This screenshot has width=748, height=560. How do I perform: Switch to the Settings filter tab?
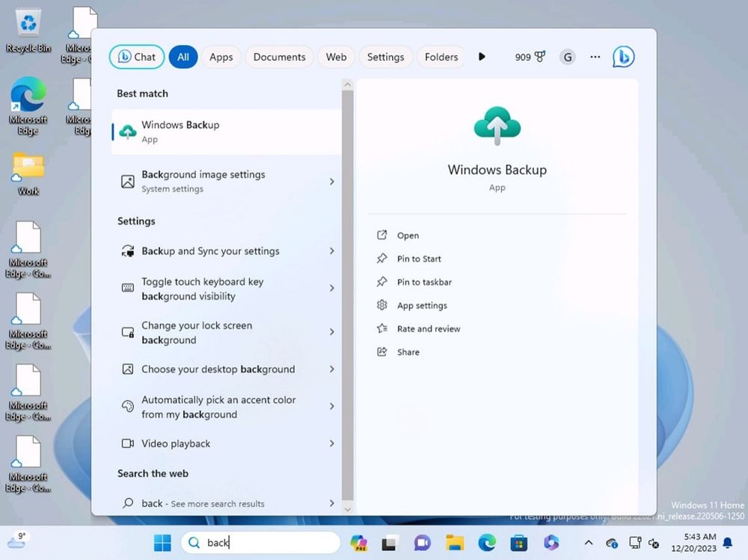[385, 58]
